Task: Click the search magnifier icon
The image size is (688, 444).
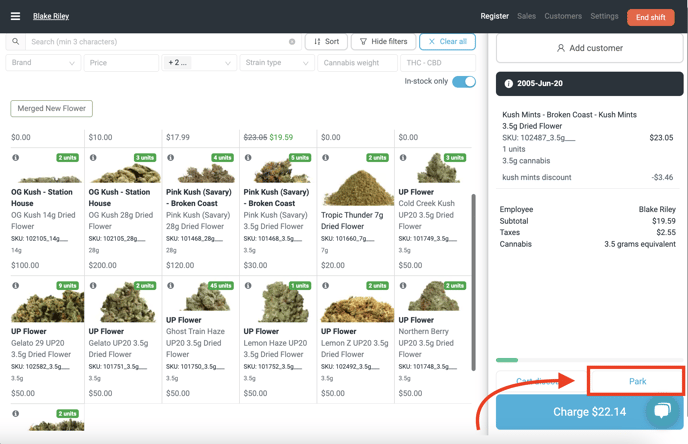Action: click(16, 42)
